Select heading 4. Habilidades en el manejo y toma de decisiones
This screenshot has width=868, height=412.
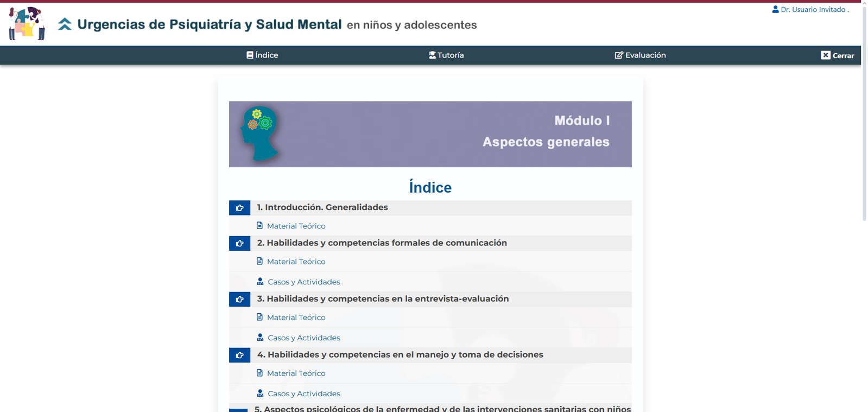coord(400,354)
